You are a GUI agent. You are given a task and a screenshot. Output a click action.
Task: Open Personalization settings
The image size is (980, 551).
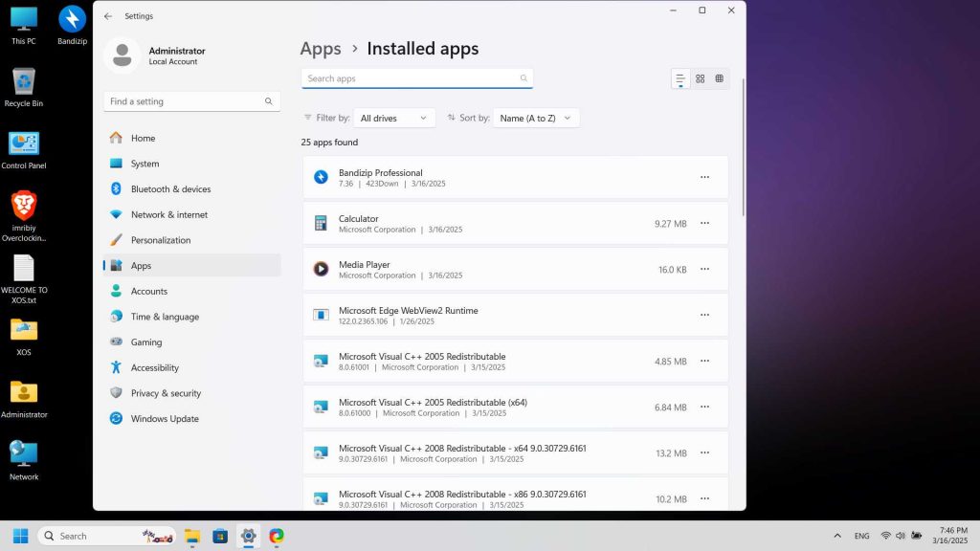(191, 240)
